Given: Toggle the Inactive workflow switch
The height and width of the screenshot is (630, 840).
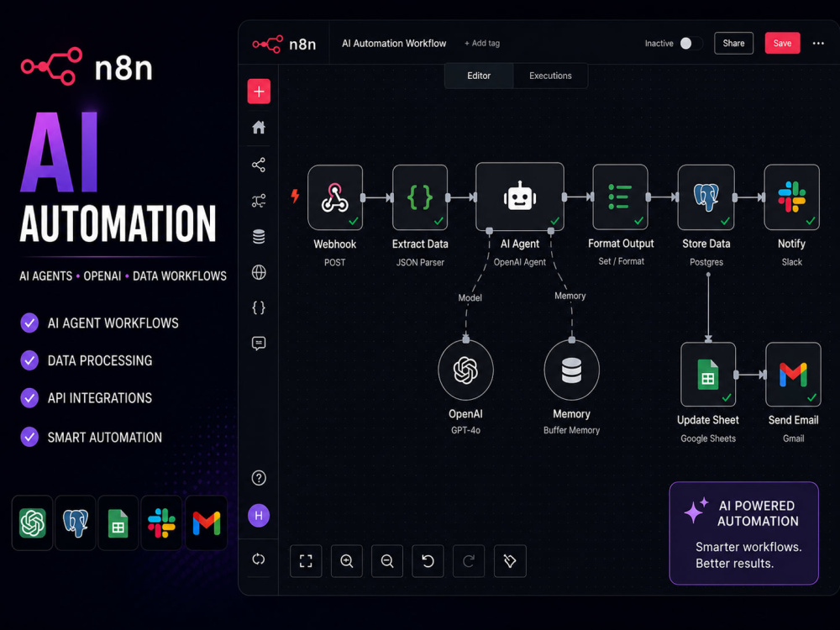Looking at the screenshot, I should click(690, 44).
